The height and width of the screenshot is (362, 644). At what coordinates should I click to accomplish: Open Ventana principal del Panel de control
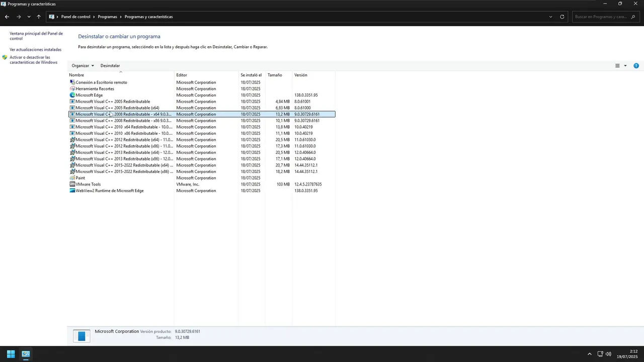point(36,36)
